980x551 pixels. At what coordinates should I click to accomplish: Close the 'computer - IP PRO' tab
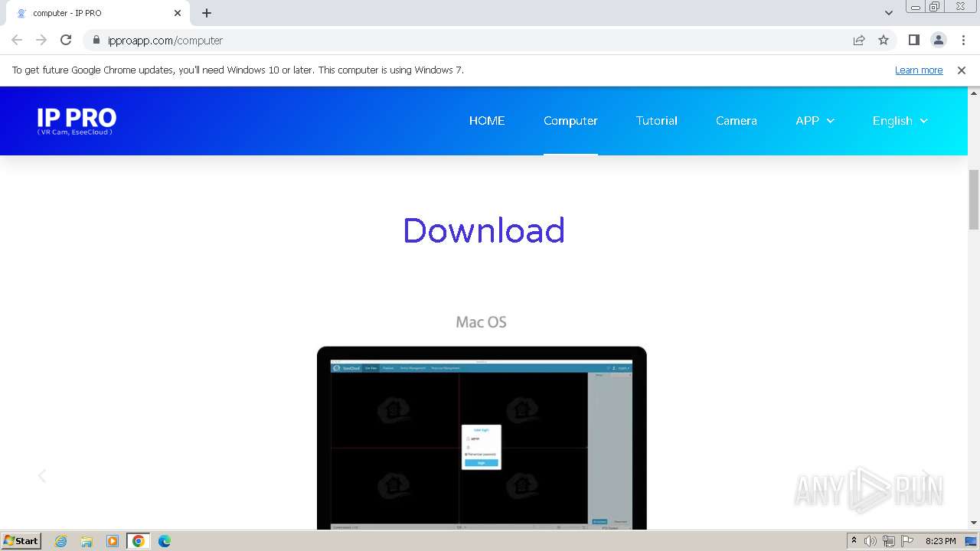pyautogui.click(x=178, y=13)
